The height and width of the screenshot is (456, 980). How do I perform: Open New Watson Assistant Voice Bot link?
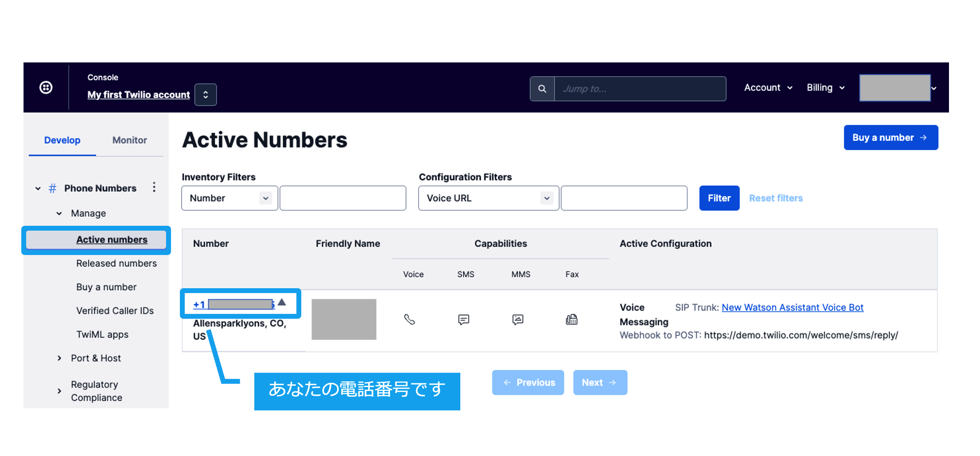click(793, 307)
